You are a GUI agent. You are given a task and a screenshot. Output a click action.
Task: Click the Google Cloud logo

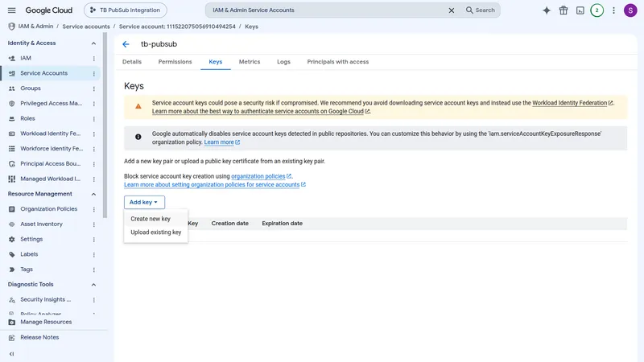[49, 10]
